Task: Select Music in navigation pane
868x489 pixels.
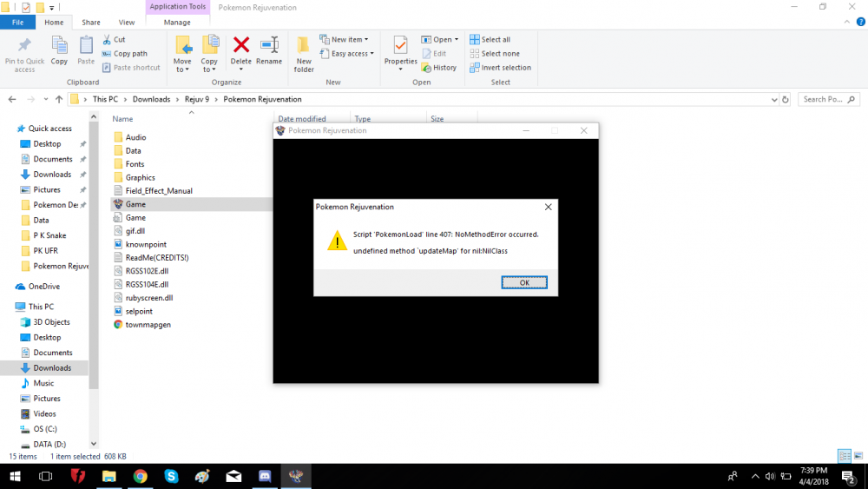Action: tap(43, 383)
